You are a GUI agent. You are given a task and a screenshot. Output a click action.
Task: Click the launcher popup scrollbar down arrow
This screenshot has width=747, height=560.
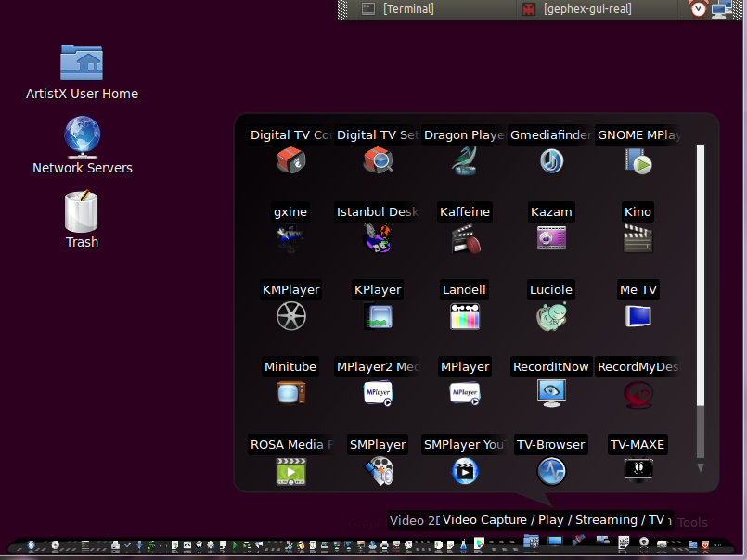(701, 468)
